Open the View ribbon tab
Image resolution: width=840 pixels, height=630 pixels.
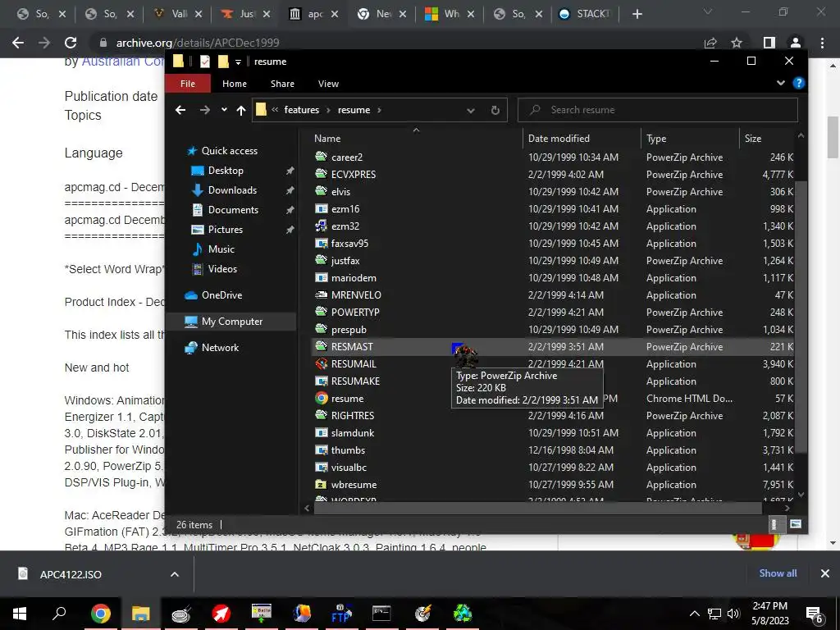[x=328, y=84]
